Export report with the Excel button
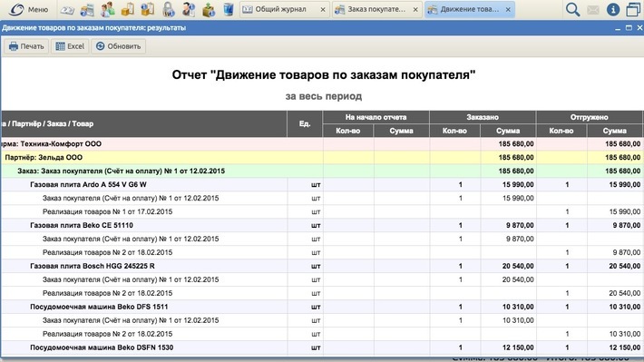Screen dimensions: 644x362 [x=70, y=46]
